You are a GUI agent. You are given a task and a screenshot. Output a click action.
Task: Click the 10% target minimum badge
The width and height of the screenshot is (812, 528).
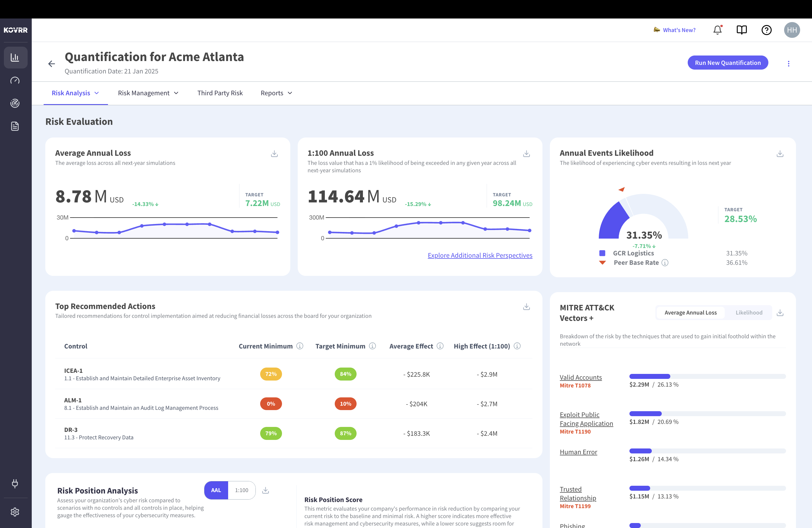click(345, 403)
